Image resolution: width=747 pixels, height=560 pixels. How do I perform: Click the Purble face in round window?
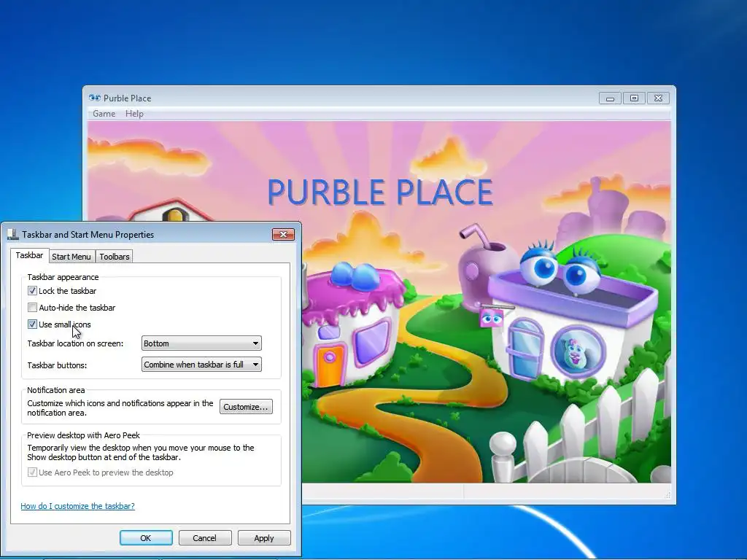click(578, 352)
